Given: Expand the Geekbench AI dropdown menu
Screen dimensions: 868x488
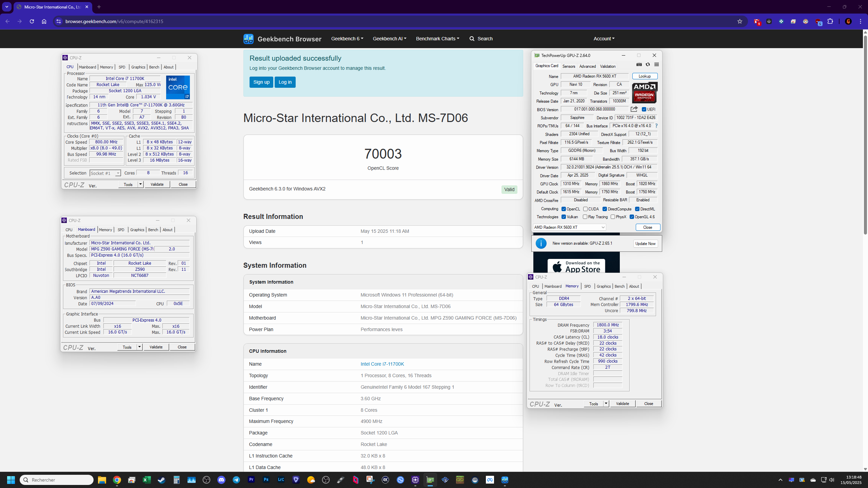Looking at the screenshot, I should (390, 39).
